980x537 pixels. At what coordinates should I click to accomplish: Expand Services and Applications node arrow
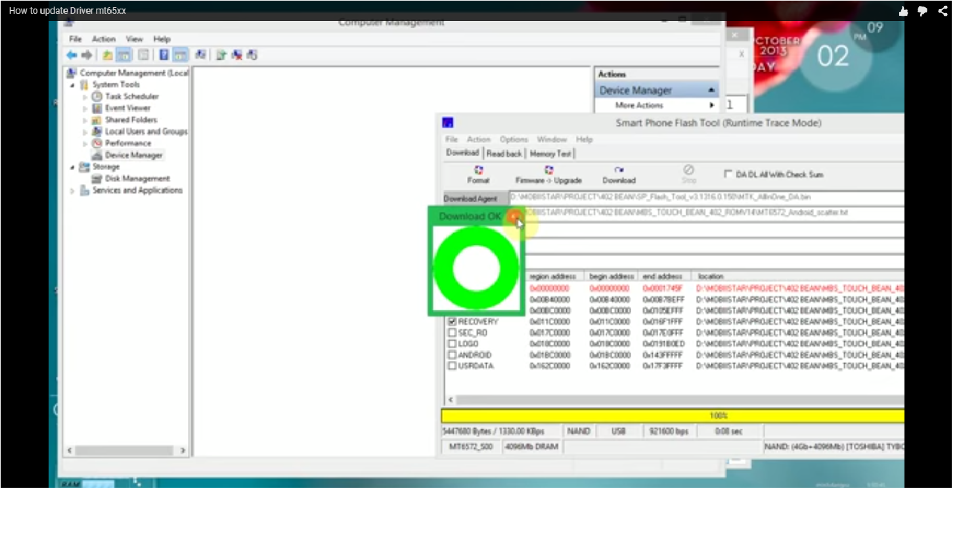pos(72,191)
